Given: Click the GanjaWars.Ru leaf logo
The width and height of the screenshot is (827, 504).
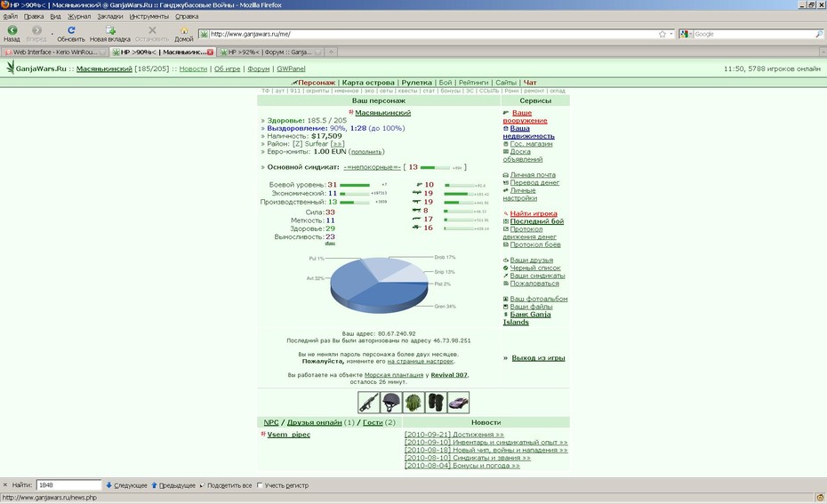Looking at the screenshot, I should (10, 68).
